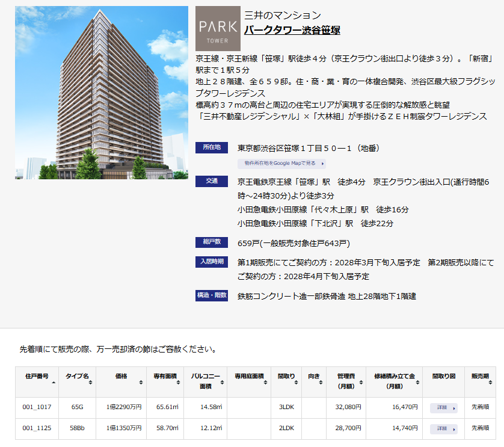This screenshot has height=447, width=504.
Task: Sort table by 価格 column
Action: [121, 381]
